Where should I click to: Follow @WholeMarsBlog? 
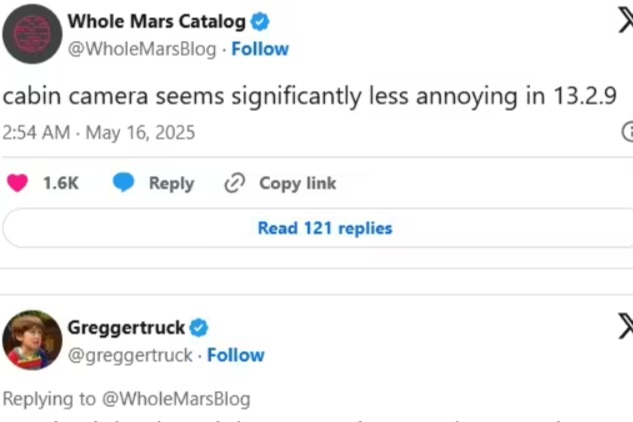(x=260, y=49)
